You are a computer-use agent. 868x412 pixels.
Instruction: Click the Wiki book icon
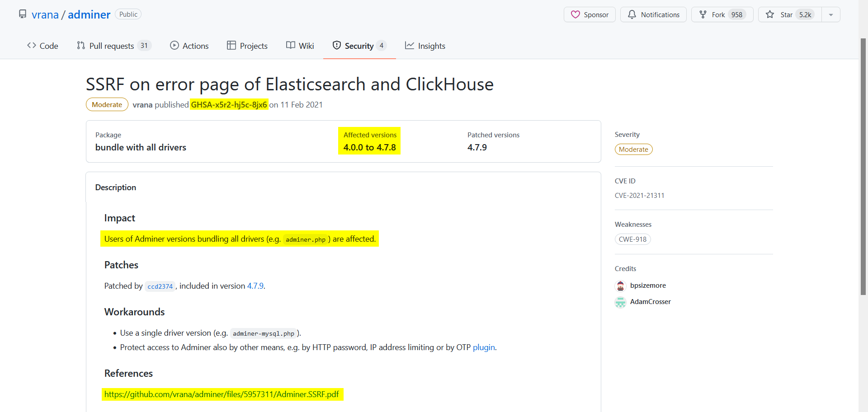[290, 45]
